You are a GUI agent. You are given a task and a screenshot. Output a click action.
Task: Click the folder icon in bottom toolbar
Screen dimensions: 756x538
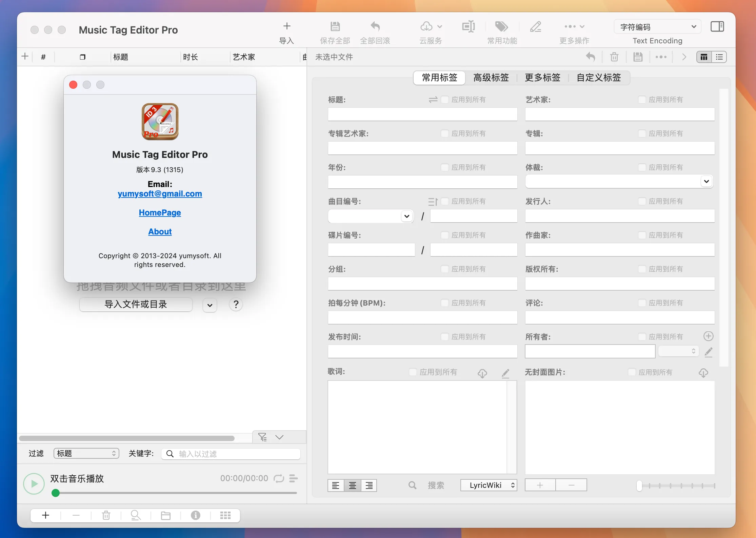point(166,515)
